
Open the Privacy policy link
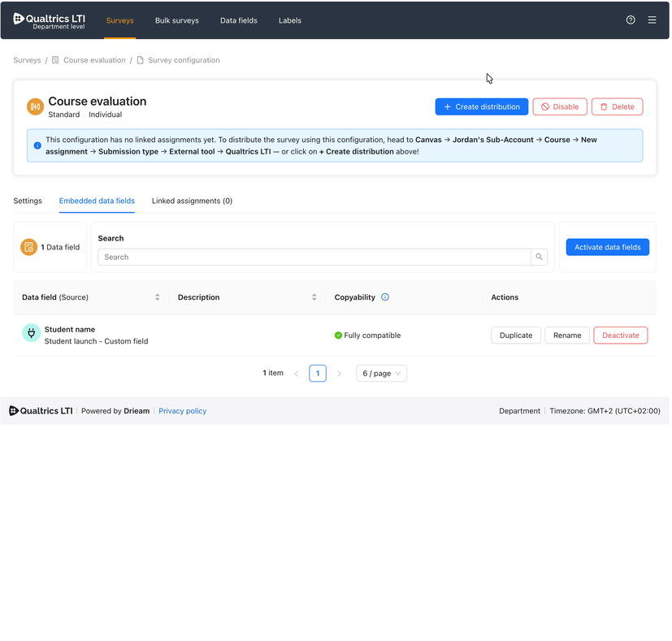[183, 411]
